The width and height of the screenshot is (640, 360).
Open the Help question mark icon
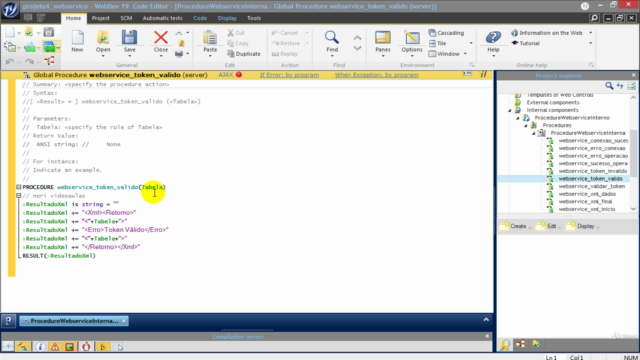pyautogui.click(x=493, y=38)
